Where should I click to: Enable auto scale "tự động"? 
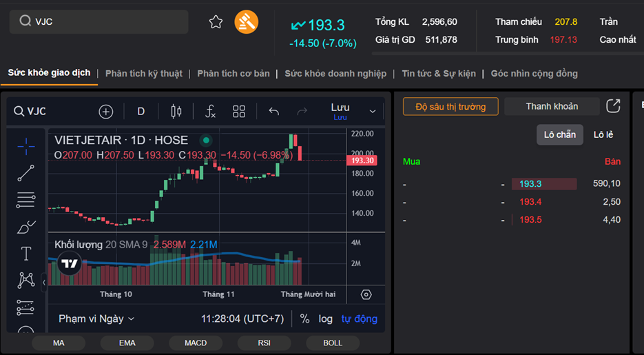pos(359,318)
